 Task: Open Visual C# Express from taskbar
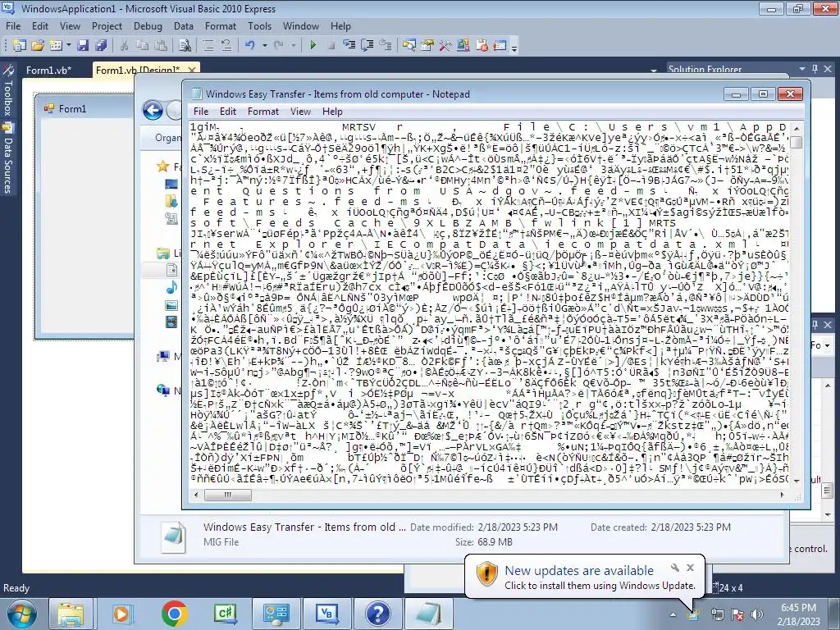pyautogui.click(x=225, y=614)
